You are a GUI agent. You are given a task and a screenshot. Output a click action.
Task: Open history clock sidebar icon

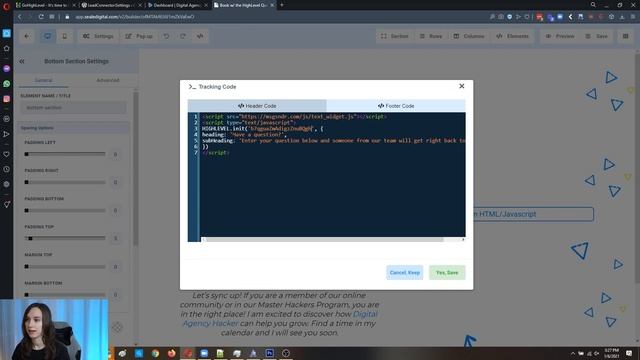[7, 169]
